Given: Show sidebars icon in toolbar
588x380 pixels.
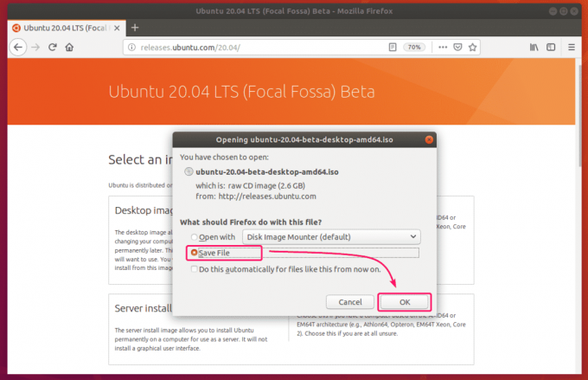Looking at the screenshot, I should coord(551,48).
